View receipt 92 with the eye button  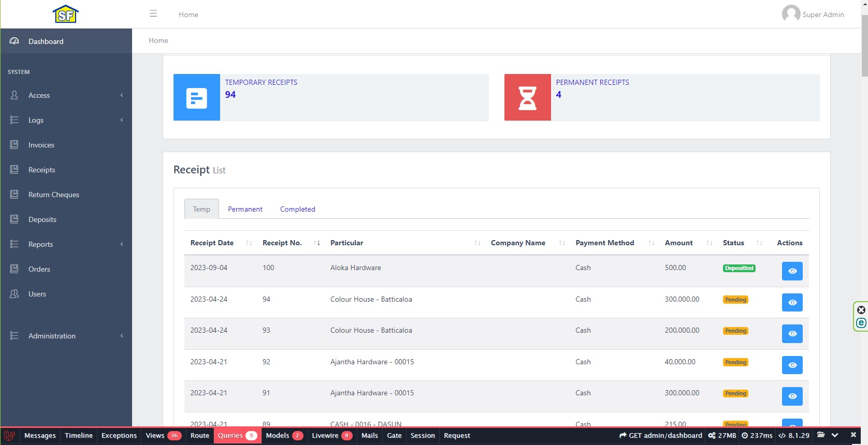point(792,365)
